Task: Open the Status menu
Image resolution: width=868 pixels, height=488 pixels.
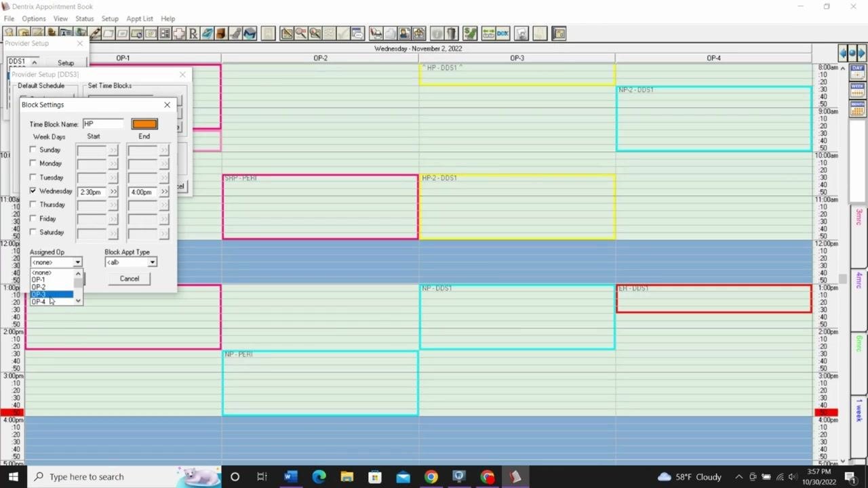Action: pos(84,18)
